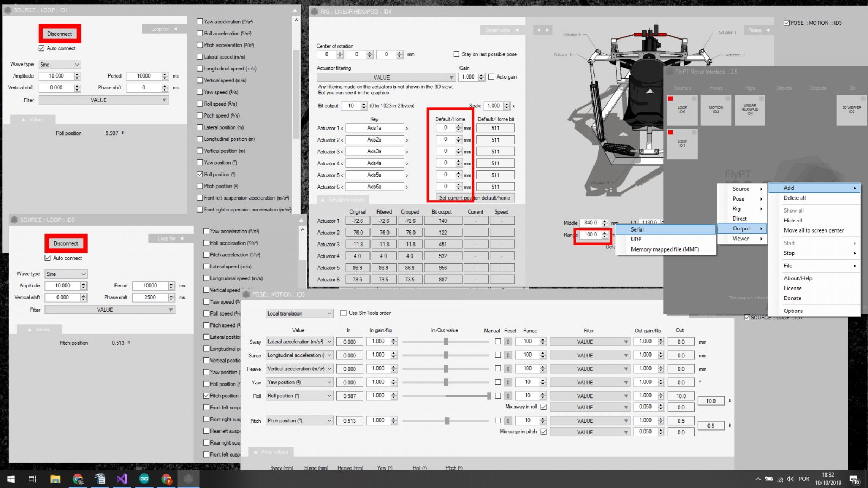This screenshot has height=488, width=868.
Task: Enable Manual checkbox for Sway row
Action: pyautogui.click(x=498, y=342)
